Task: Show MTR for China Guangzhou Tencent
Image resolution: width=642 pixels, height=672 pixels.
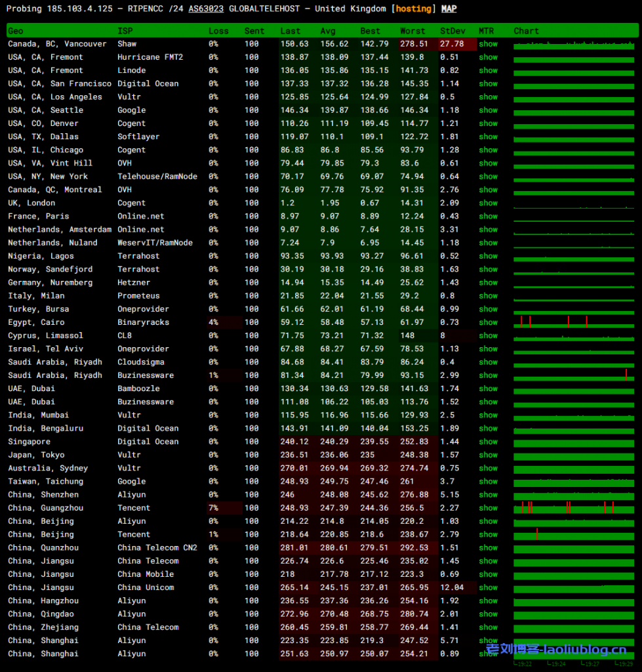Action: [488, 508]
